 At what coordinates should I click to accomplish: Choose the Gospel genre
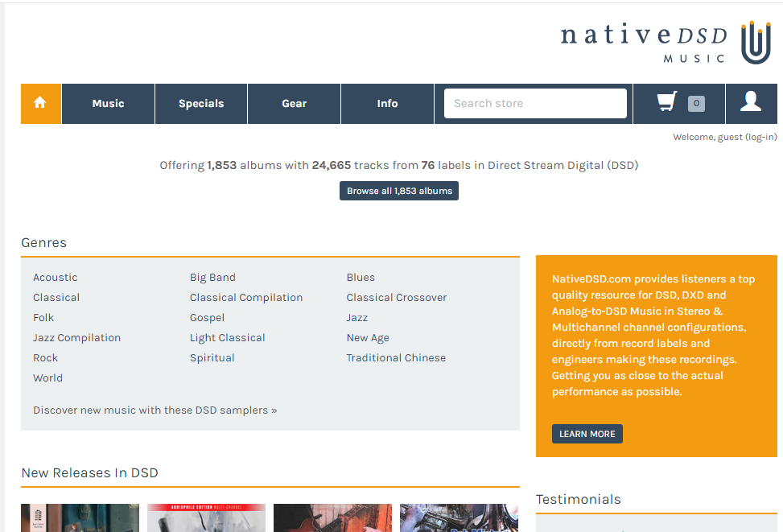[x=208, y=318]
